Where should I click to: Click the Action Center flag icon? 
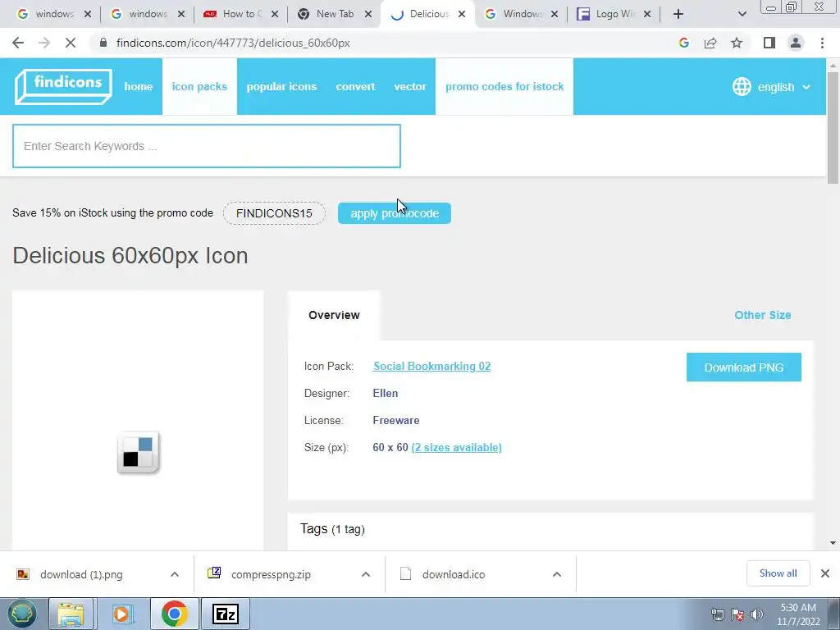point(737,614)
